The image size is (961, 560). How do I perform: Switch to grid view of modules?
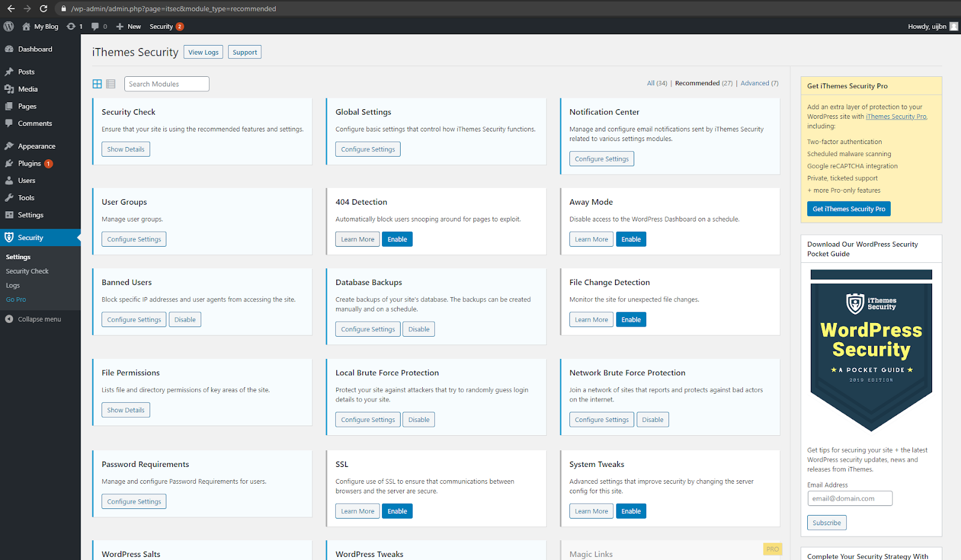pyautogui.click(x=97, y=84)
